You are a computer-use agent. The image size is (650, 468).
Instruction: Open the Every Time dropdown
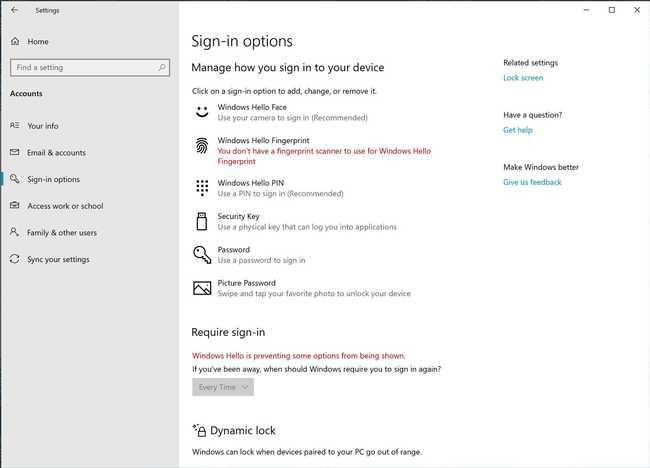(223, 387)
